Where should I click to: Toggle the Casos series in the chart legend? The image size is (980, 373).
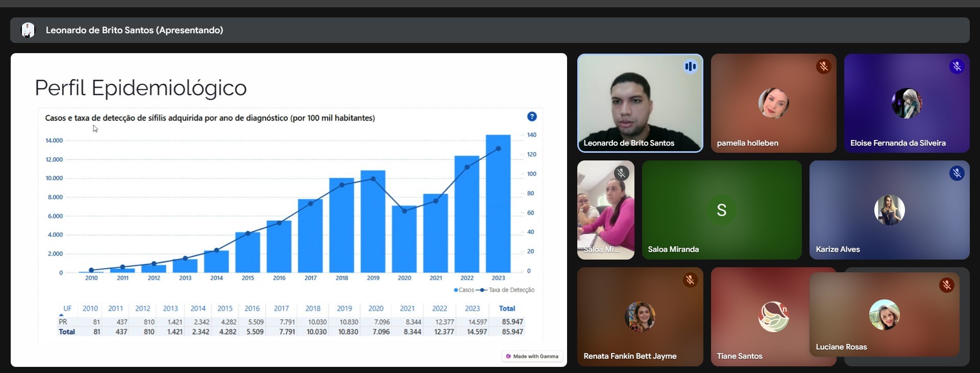click(x=464, y=290)
